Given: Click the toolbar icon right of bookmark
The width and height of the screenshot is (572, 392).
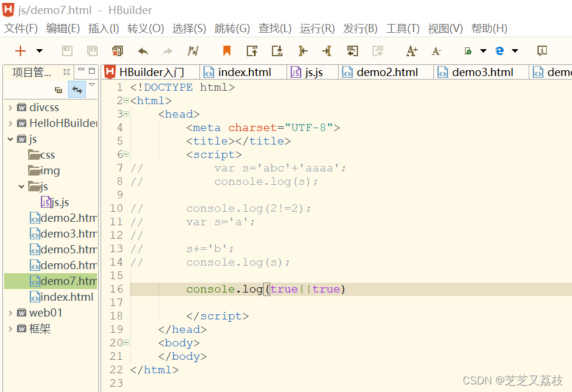Looking at the screenshot, I should point(252,51).
